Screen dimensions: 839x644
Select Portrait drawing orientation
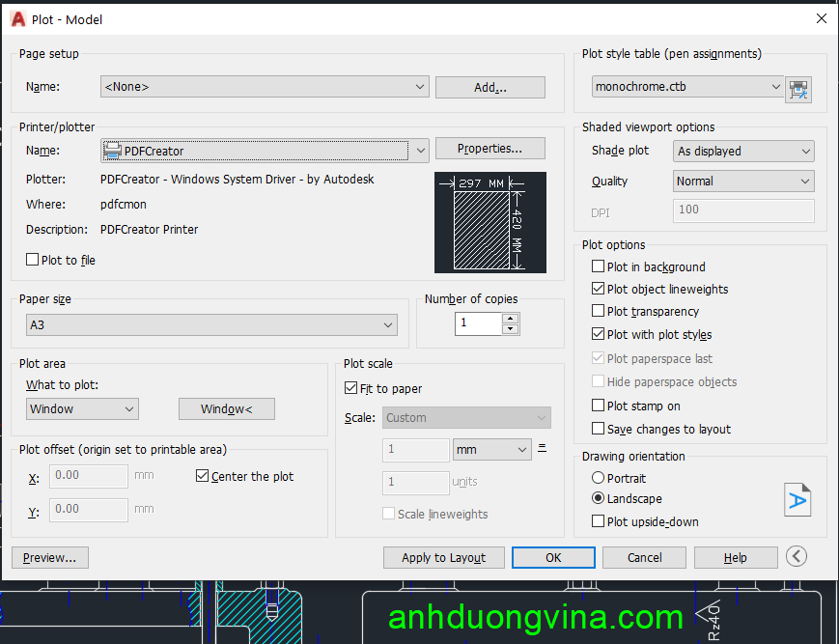(599, 478)
